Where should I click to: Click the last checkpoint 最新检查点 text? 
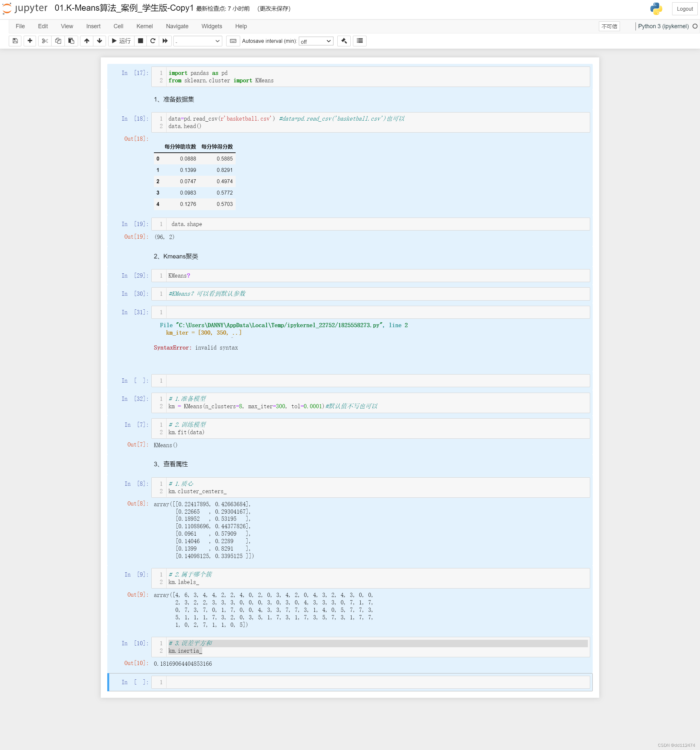click(x=223, y=9)
